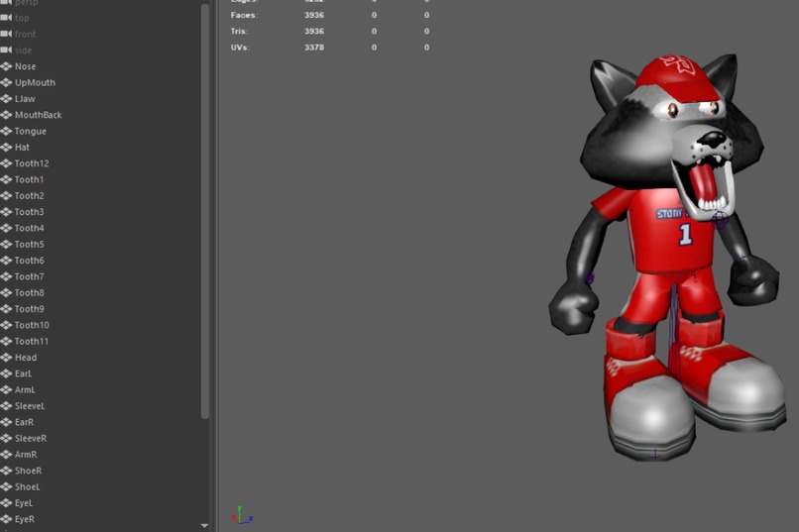Screen dimensions: 799x532
Task: Select the ArmL mesh node
Action: (x=25, y=390)
